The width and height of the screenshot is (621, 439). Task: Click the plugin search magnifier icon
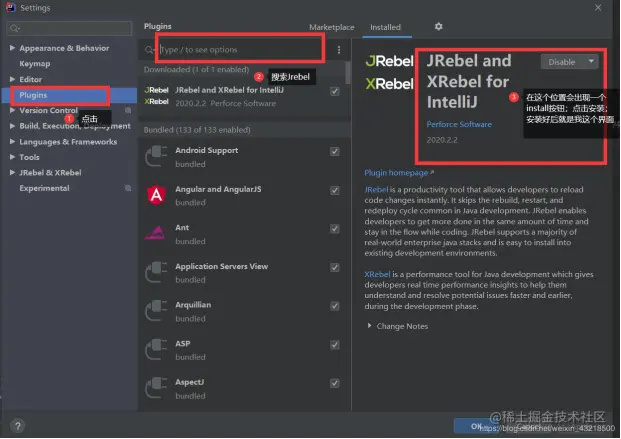[149, 50]
